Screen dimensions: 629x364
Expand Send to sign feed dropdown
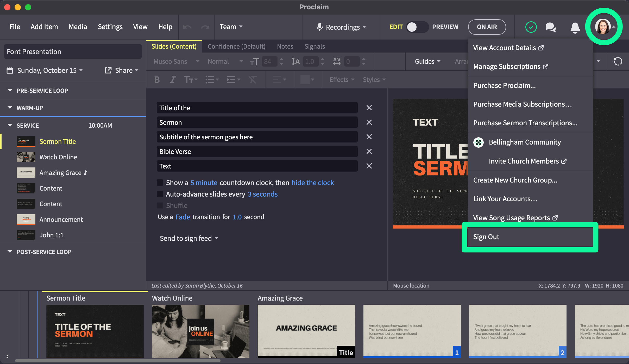(x=189, y=238)
